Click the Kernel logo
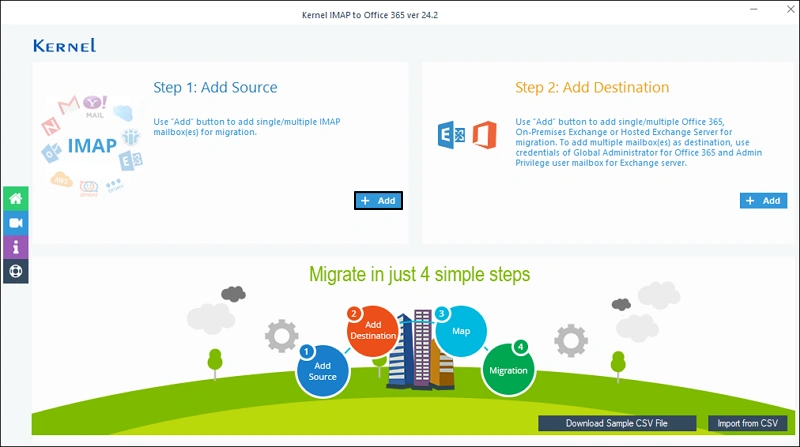The width and height of the screenshot is (800, 447). [64, 45]
